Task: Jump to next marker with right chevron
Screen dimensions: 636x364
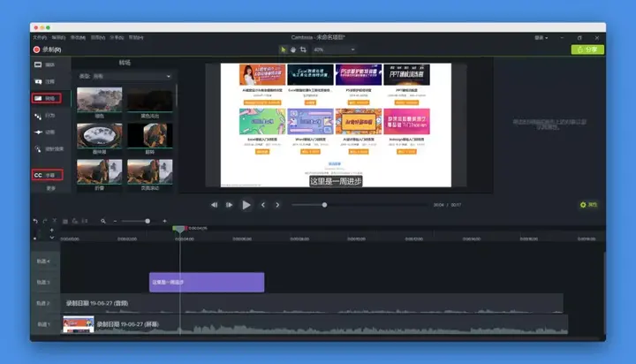Action: coord(277,205)
